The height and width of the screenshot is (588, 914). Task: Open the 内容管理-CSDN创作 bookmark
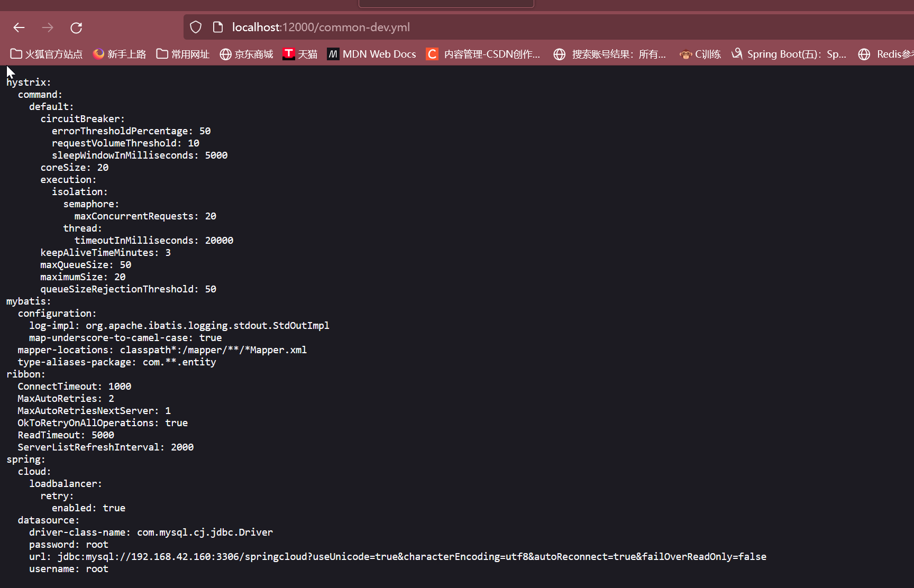[483, 54]
